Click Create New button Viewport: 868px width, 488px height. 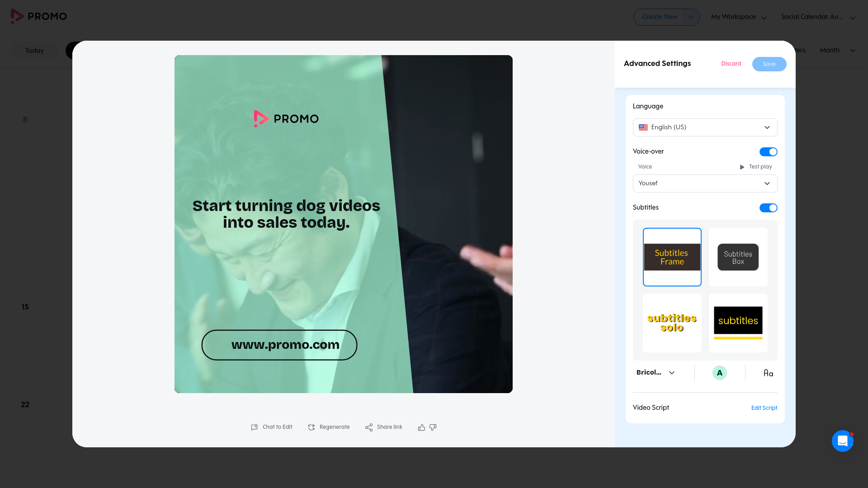point(660,17)
